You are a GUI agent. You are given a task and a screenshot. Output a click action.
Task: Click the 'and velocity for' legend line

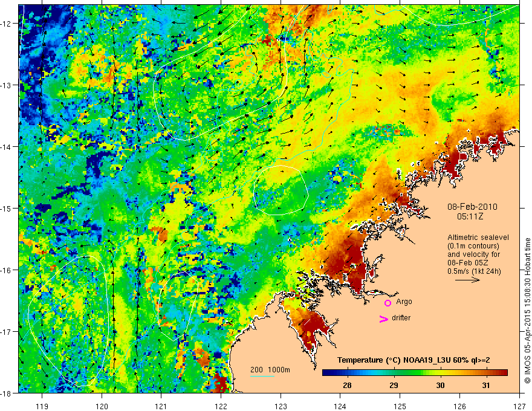pos(473,254)
